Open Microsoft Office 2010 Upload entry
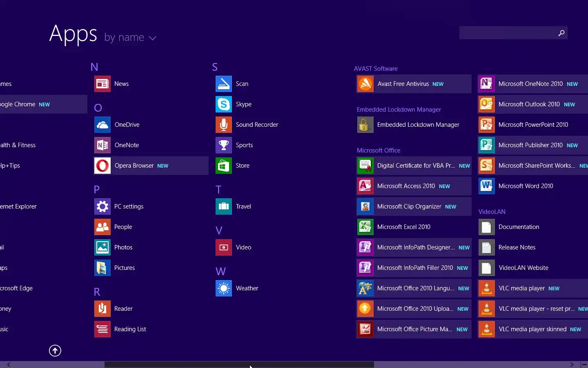This screenshot has height=368, width=588. [414, 309]
